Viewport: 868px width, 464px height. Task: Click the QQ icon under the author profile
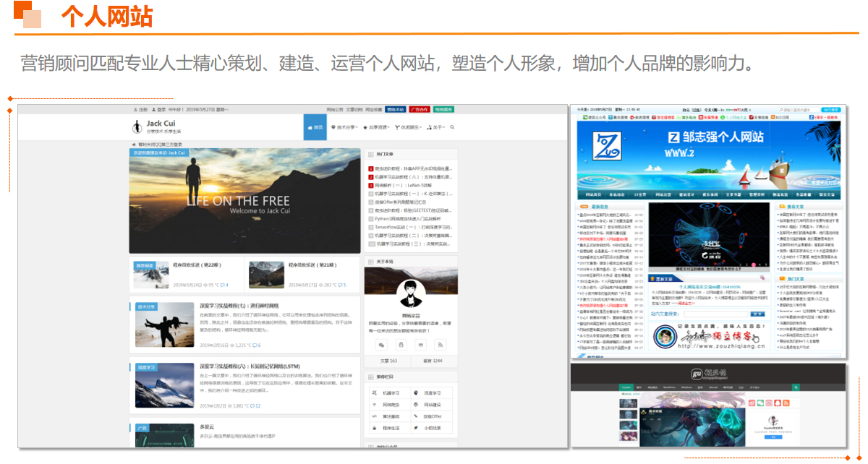tap(401, 344)
